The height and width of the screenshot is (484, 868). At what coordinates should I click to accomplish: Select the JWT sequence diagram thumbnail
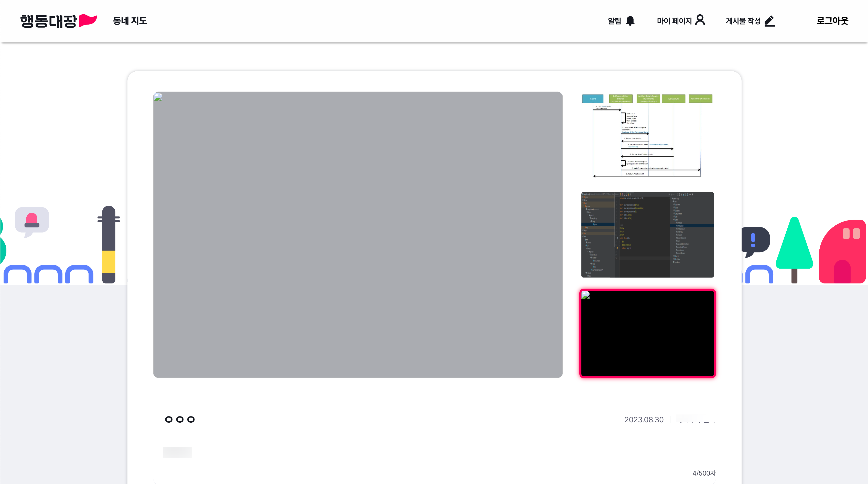pyautogui.click(x=647, y=135)
